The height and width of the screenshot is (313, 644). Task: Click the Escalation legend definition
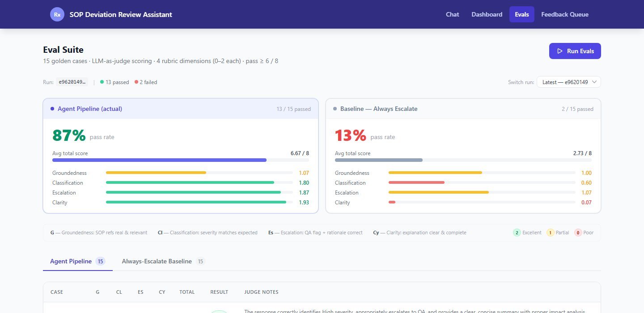coord(315,233)
